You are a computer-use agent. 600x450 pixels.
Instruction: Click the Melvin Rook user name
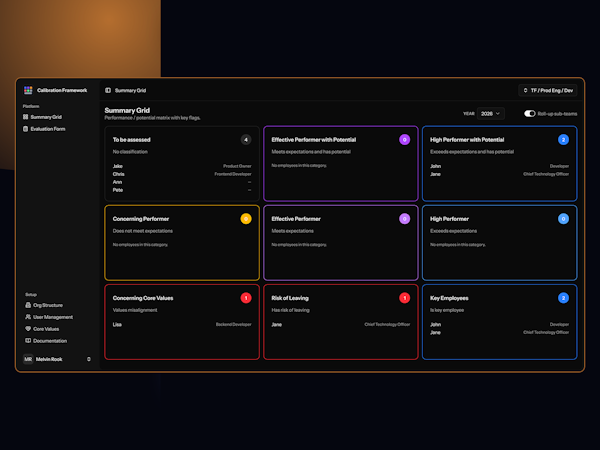point(49,359)
